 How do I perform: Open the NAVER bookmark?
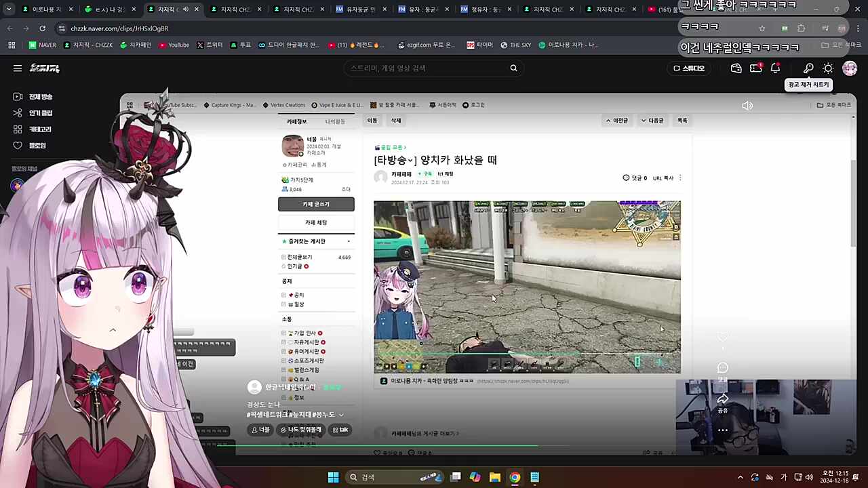tap(42, 45)
